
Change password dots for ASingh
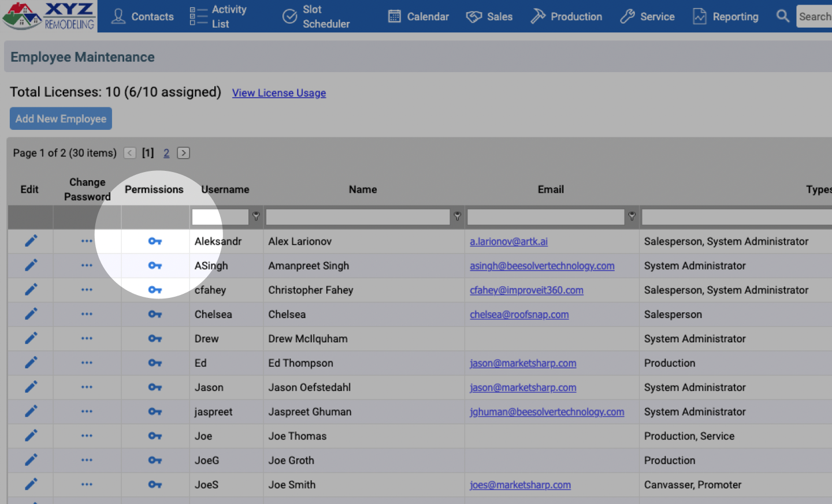click(87, 265)
